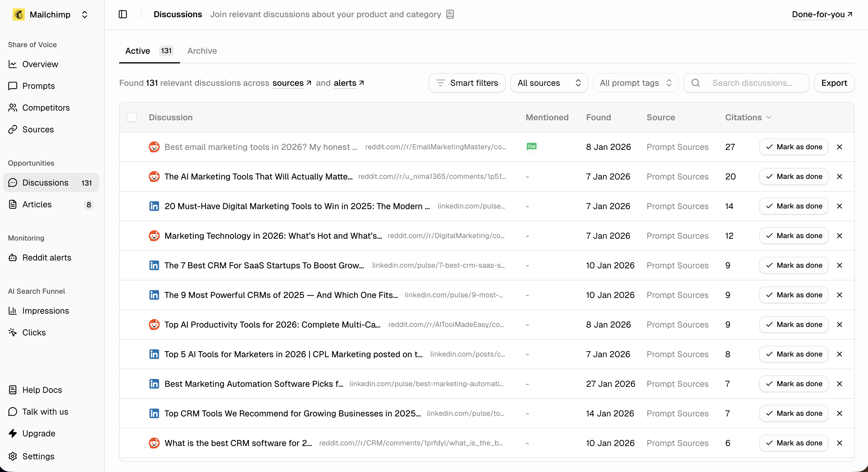Click the LinkedIn icon for the CRM article

[x=154, y=265]
